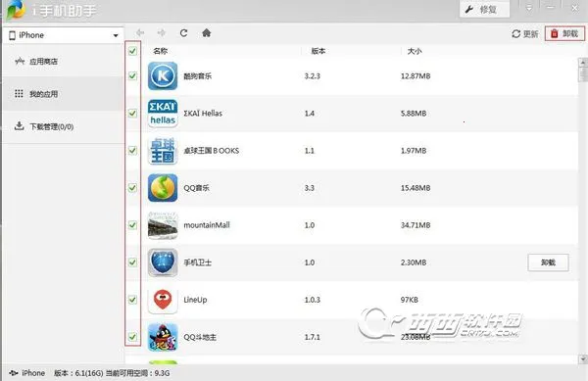Viewport: 588px width, 381px height.
Task: Toggle the select-all checkbox in header
Action: click(x=132, y=51)
